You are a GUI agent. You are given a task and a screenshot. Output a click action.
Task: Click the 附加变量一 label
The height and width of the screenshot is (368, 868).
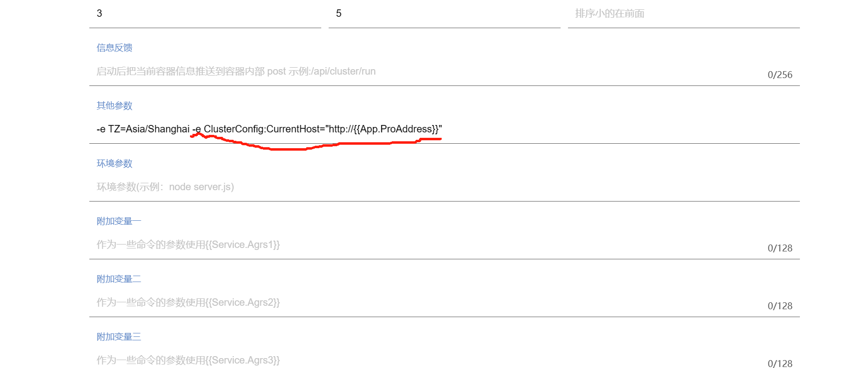(x=119, y=221)
